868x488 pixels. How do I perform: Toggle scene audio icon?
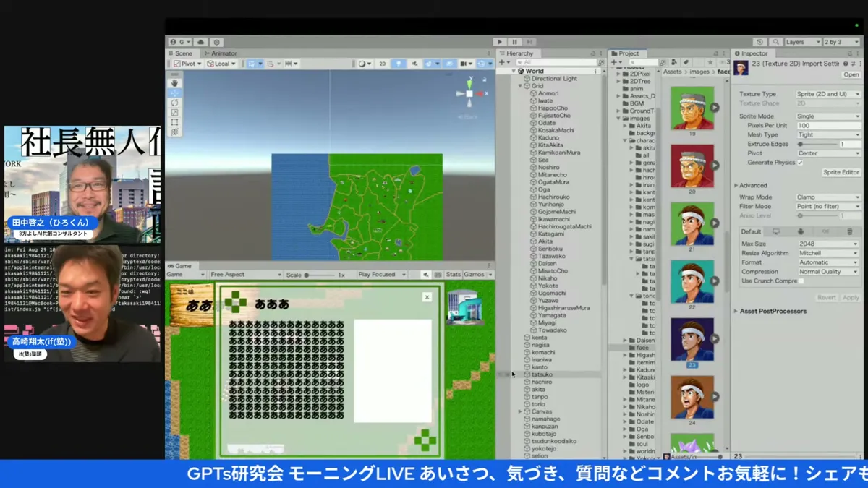(x=414, y=64)
